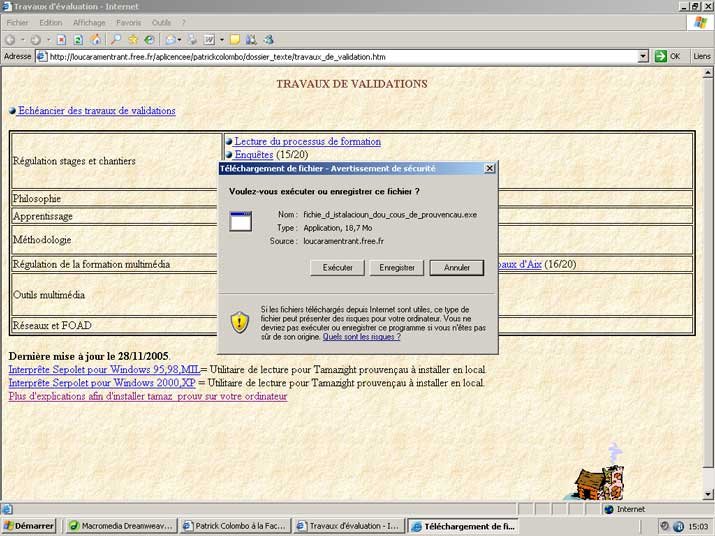
Task: Click the Enregistrer button
Action: 397,268
